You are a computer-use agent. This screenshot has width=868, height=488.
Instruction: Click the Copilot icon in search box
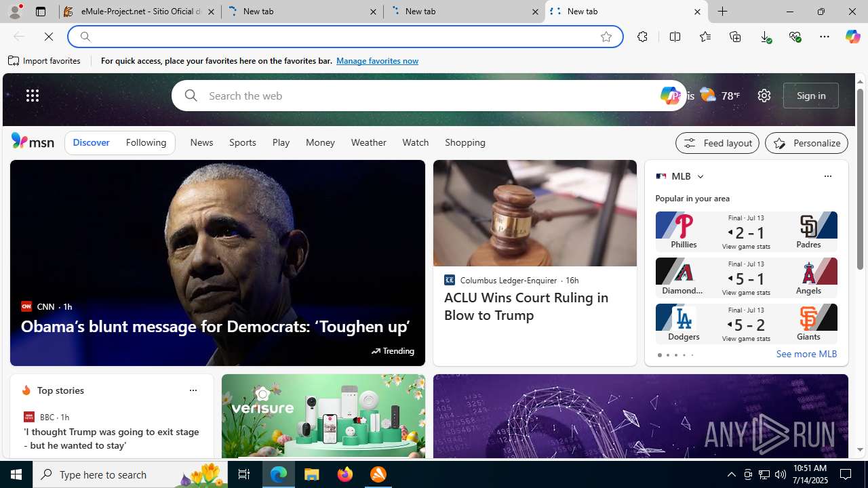tap(670, 96)
